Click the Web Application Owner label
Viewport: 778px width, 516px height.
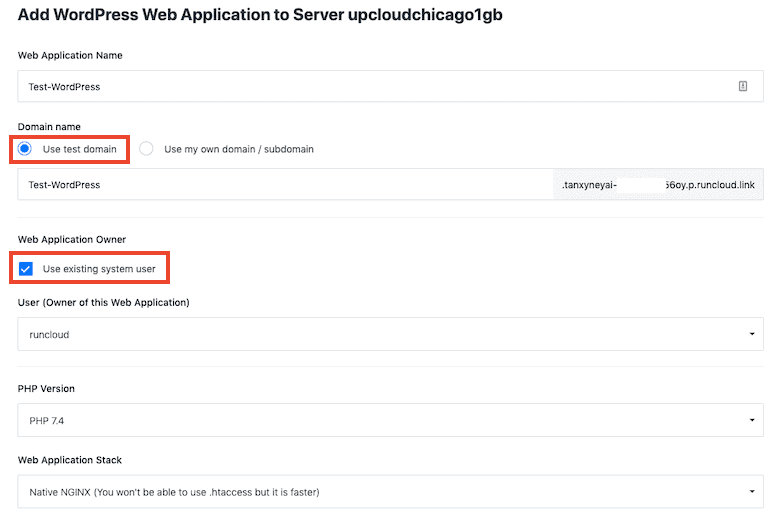click(72, 240)
